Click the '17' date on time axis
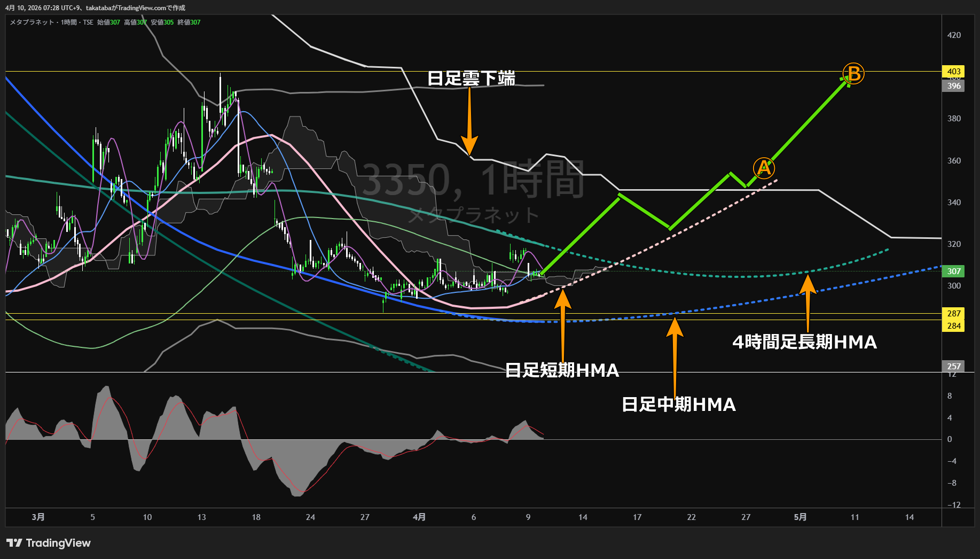 pyautogui.click(x=637, y=517)
